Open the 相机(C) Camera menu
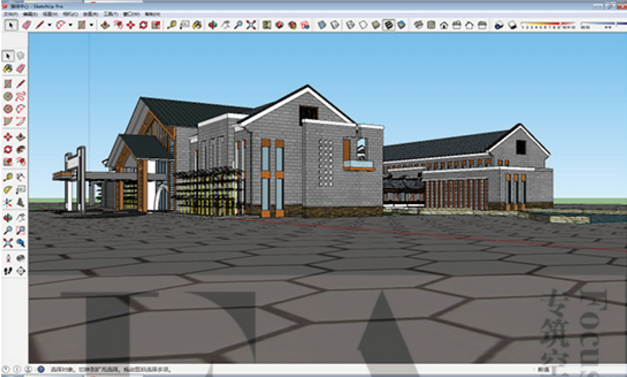Image resolution: width=627 pixels, height=377 pixels. pyautogui.click(x=70, y=14)
